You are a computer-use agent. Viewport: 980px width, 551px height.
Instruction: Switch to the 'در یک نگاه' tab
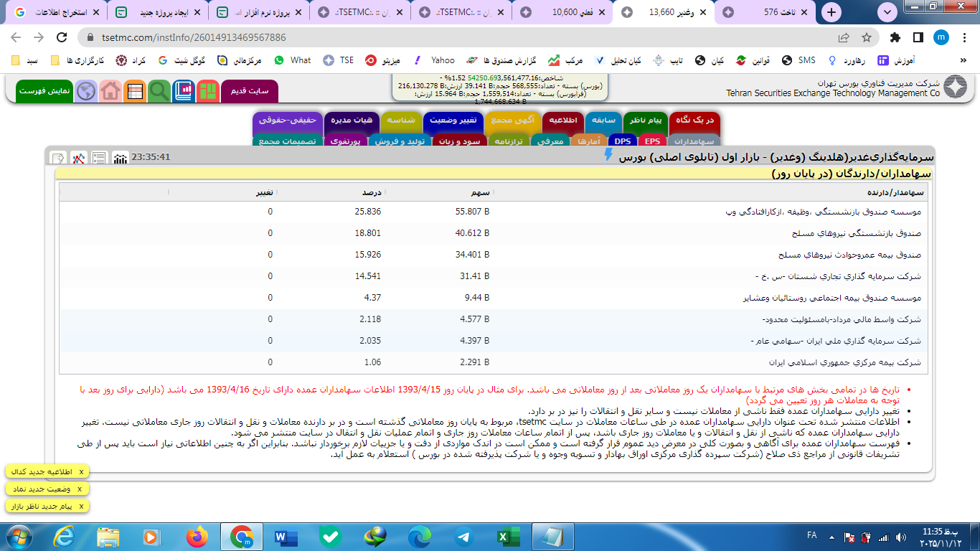(694, 121)
